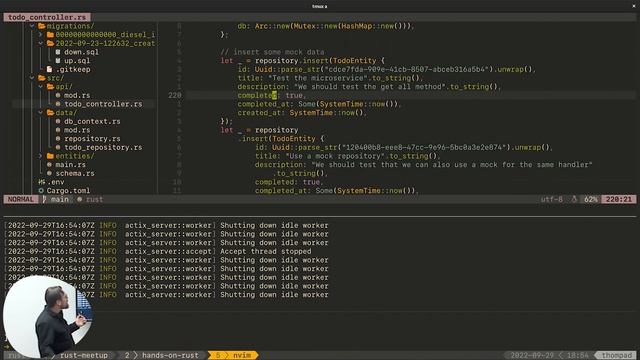Click the src/ folder icon
The width and height of the screenshot is (640, 360).
coord(42,78)
